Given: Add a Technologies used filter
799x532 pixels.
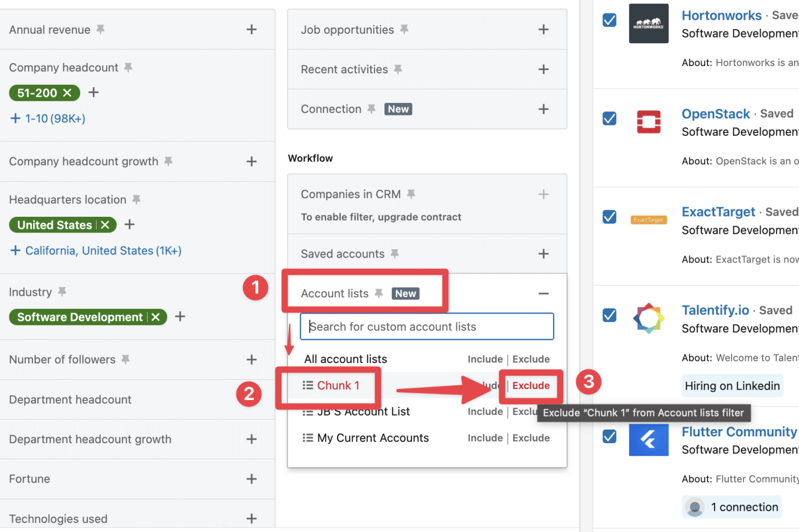Looking at the screenshot, I should (x=251, y=518).
